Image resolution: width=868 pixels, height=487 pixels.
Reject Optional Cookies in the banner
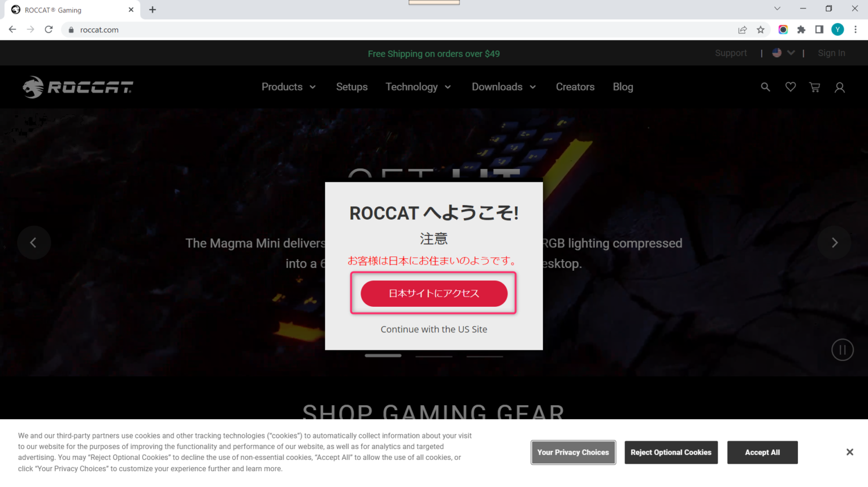(671, 452)
